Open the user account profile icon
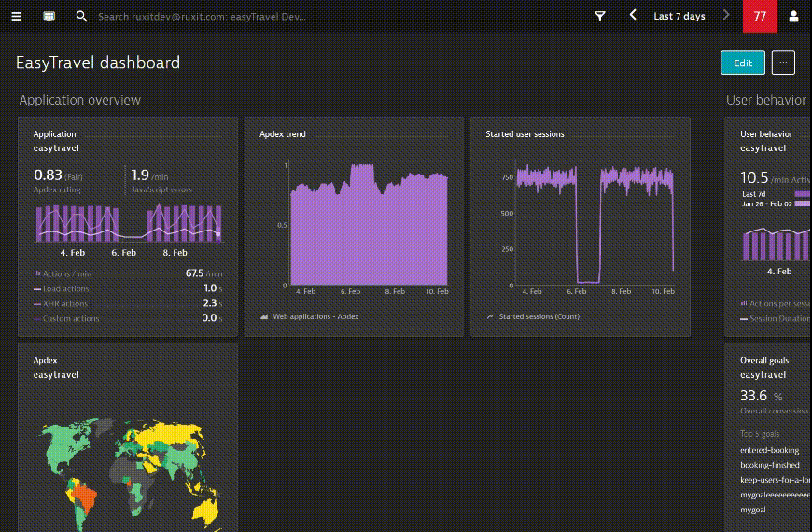Screen dimensions: 812x532 pos(793,16)
